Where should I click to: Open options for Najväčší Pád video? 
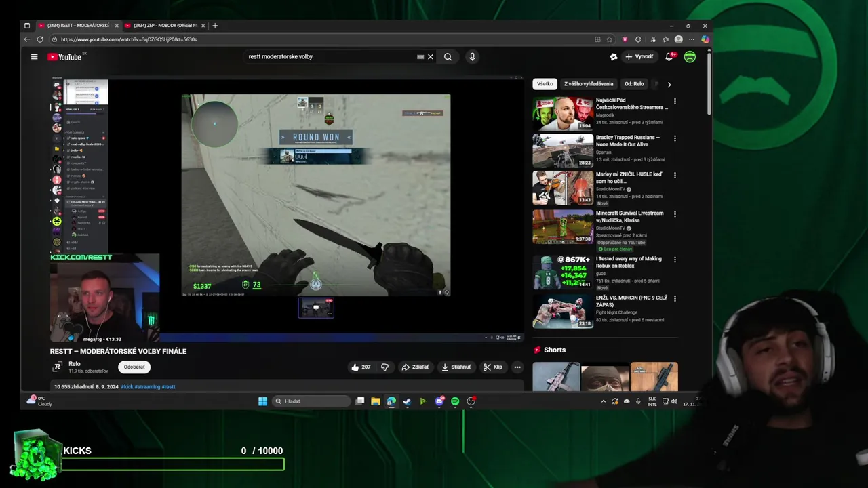coord(675,102)
